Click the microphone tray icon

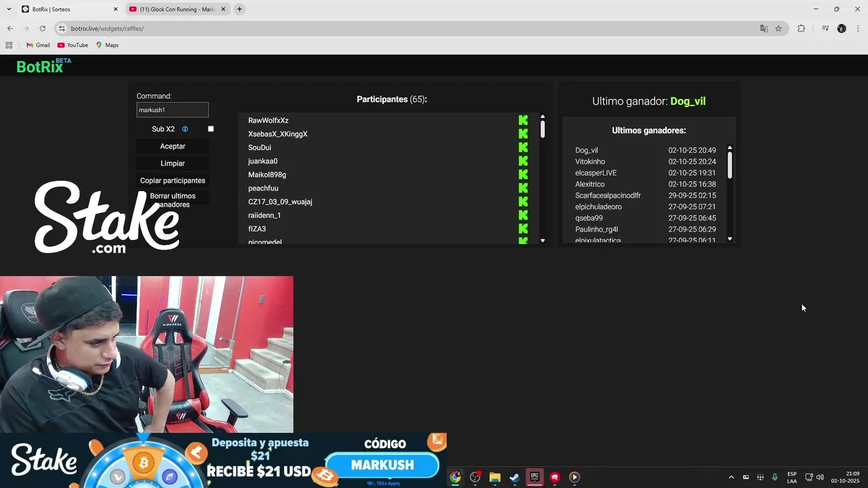774,477
